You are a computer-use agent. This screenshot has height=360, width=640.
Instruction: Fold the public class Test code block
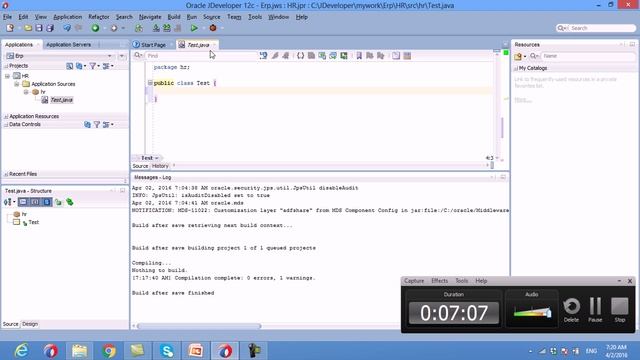click(x=150, y=83)
